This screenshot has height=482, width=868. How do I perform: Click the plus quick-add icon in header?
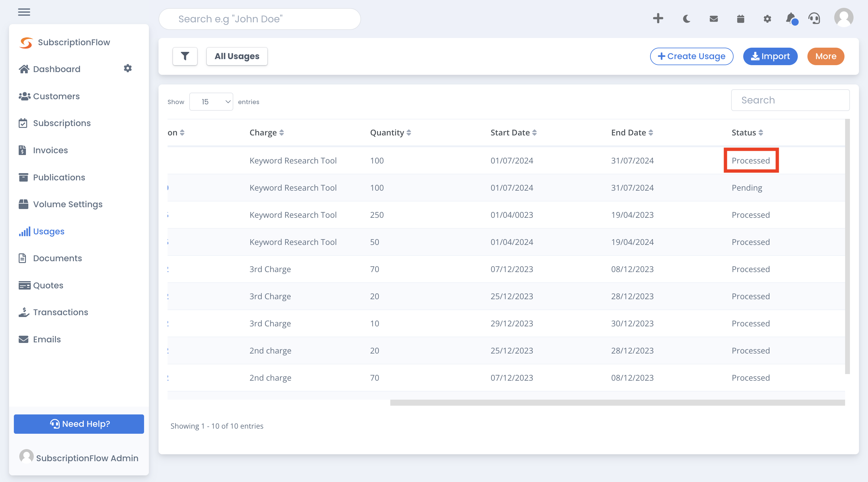(x=658, y=18)
